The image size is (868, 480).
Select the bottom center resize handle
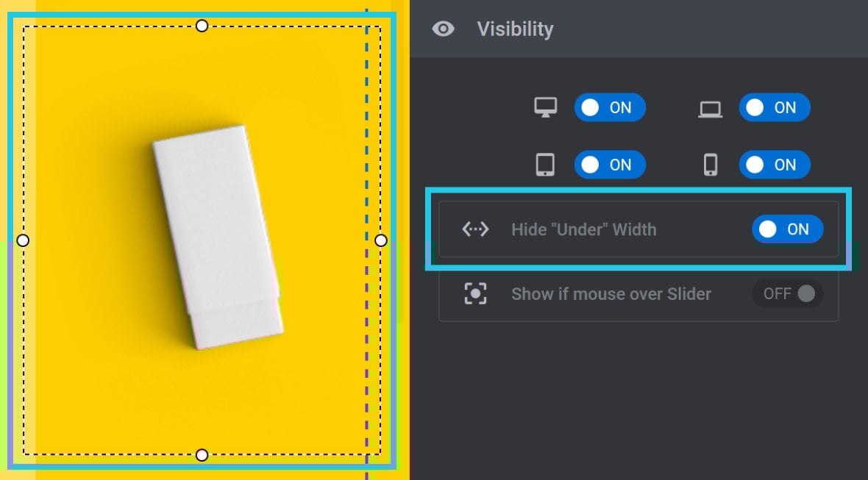pyautogui.click(x=202, y=455)
